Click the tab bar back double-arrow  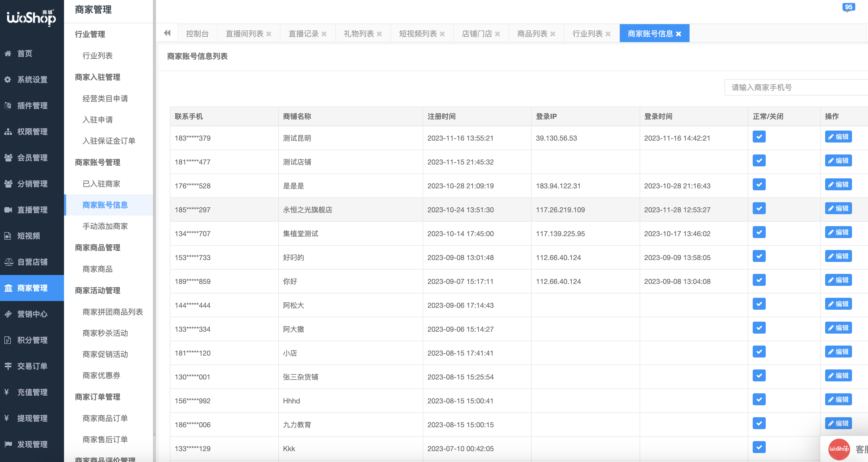coord(167,33)
